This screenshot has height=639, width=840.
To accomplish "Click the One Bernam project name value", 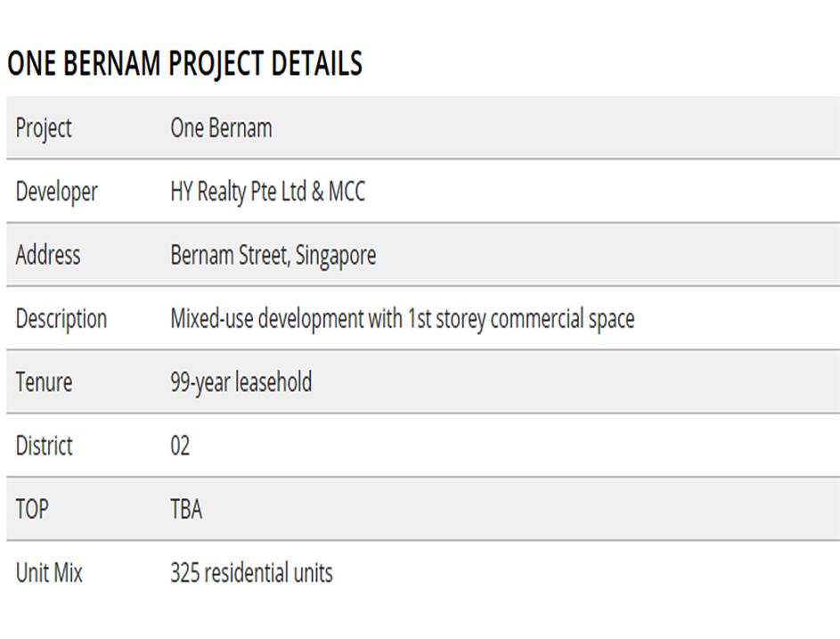I will [x=221, y=127].
